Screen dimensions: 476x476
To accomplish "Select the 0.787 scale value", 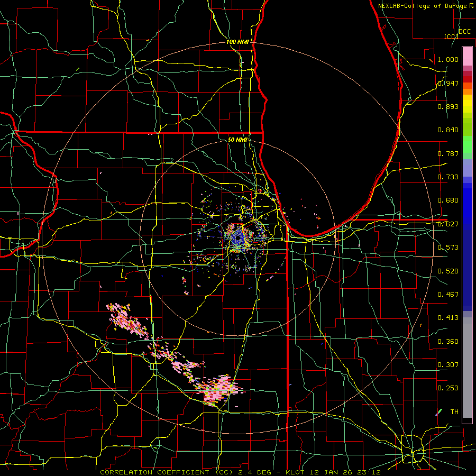I will point(448,153).
